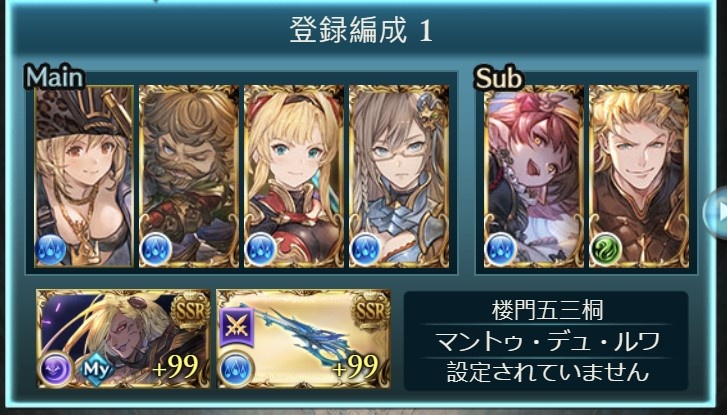The height and width of the screenshot is (415, 727).
Task: Select the pink-haired sub character portrait
Action: coord(534,176)
